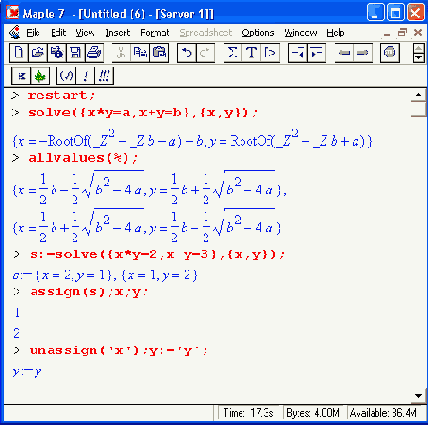Insert Maple input with the Sigma icon
This screenshot has height=425, width=428.
pyautogui.click(x=233, y=53)
